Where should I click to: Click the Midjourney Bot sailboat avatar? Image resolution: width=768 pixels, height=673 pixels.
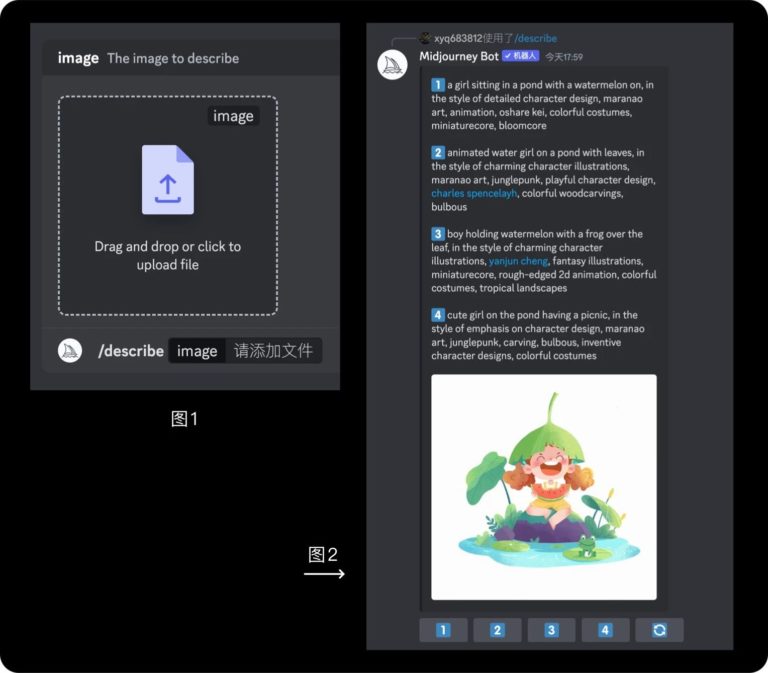point(392,64)
